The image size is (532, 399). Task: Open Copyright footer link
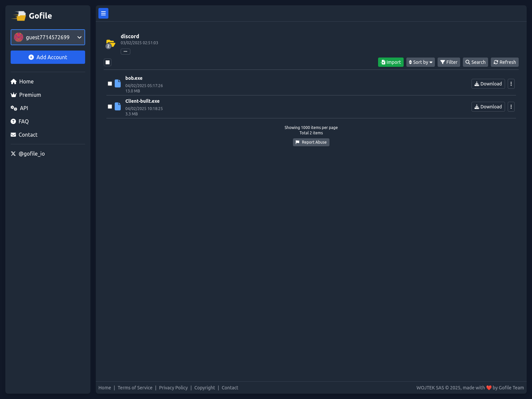pyautogui.click(x=204, y=388)
